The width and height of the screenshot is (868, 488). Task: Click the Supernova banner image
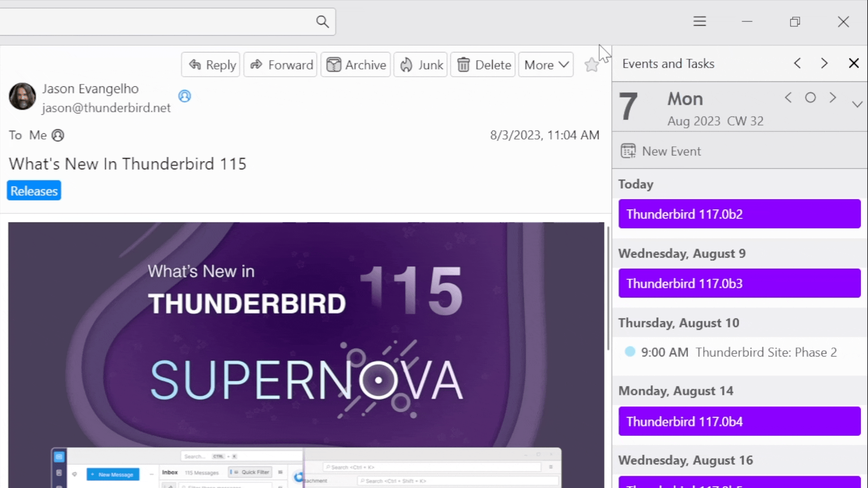click(x=306, y=355)
